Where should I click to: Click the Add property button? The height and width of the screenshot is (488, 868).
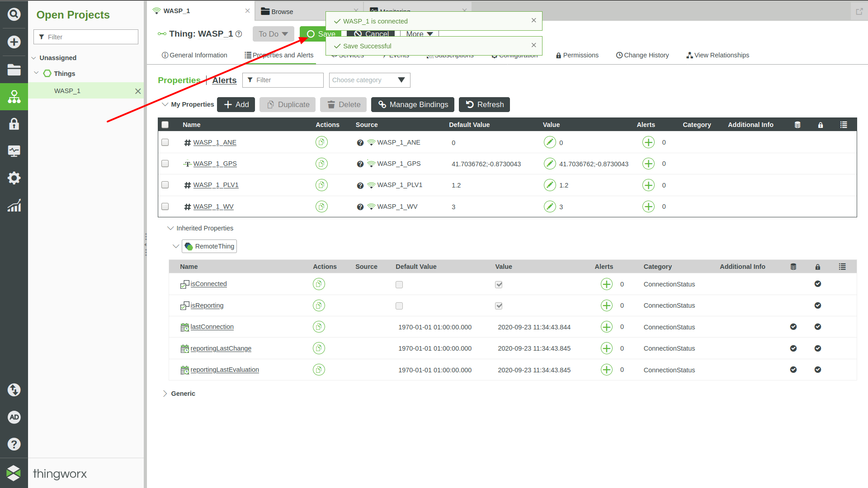click(236, 104)
